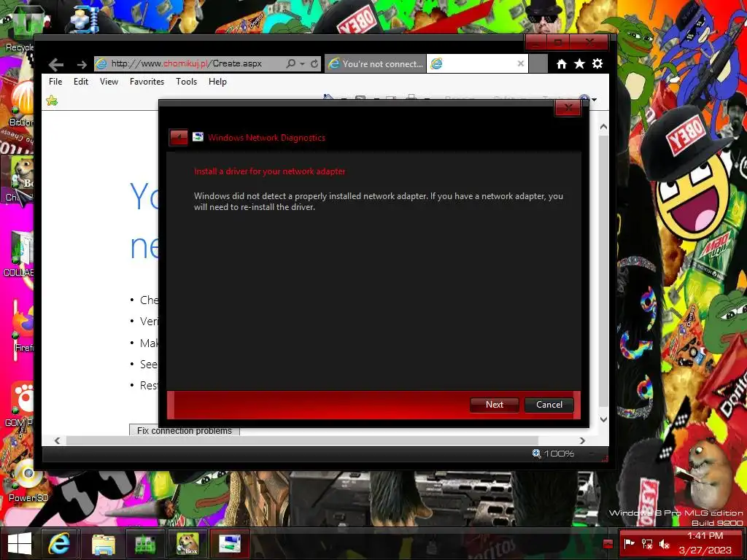Close the Windows Network Diagnostics dialog
Image resolution: width=747 pixels, height=560 pixels.
pyautogui.click(x=568, y=108)
